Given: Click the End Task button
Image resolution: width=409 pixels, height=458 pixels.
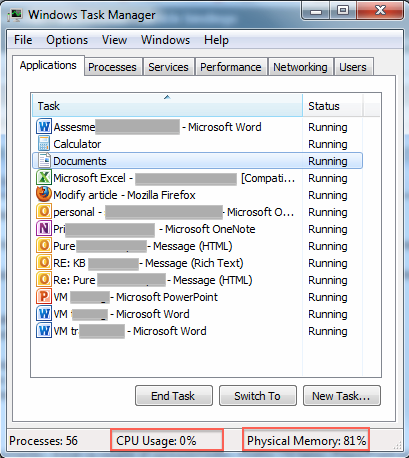Looking at the screenshot, I should click(174, 396).
